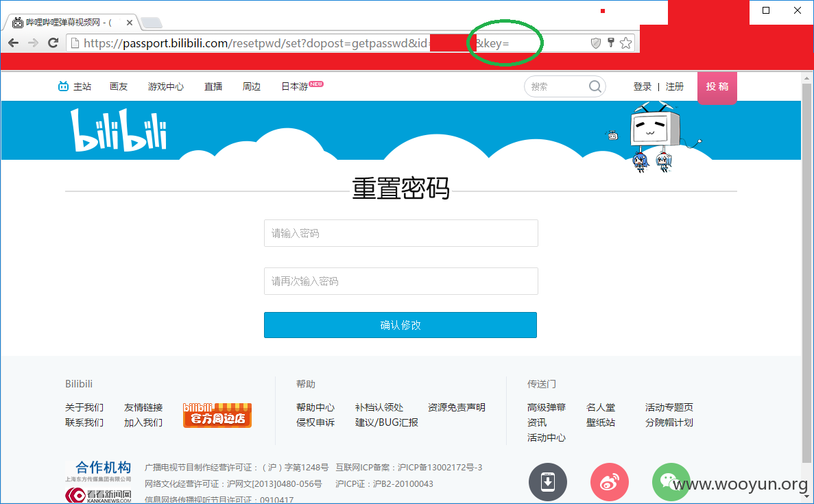814x504 pixels.
Task: Click the 看看新闻网 partner logo
Action: click(99, 495)
